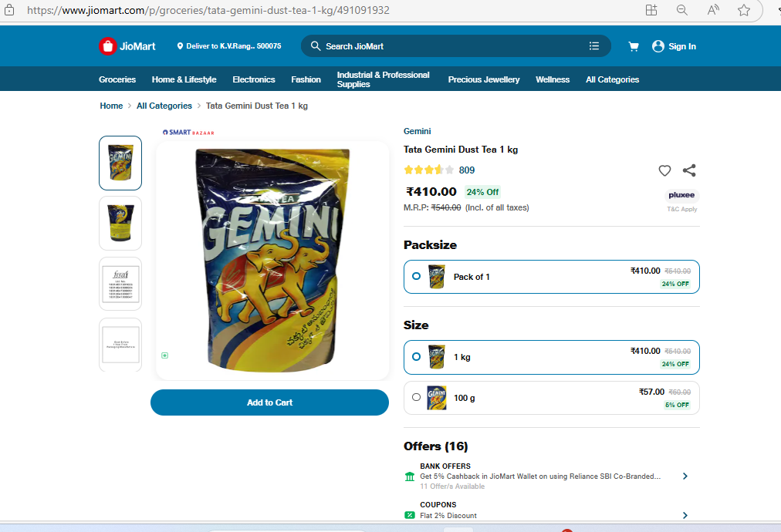Open the shopping cart
Screen dimensions: 781x532
(634, 46)
